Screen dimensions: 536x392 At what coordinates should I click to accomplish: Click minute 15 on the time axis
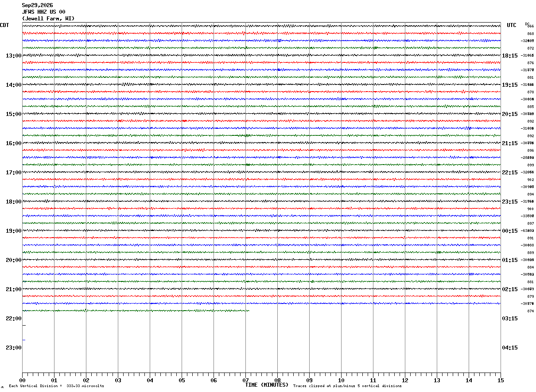(501, 380)
